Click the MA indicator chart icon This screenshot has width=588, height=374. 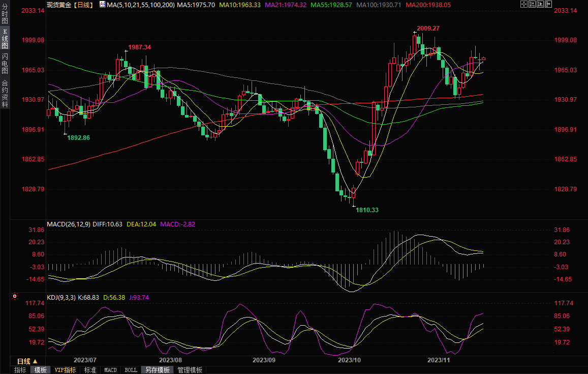102,5
